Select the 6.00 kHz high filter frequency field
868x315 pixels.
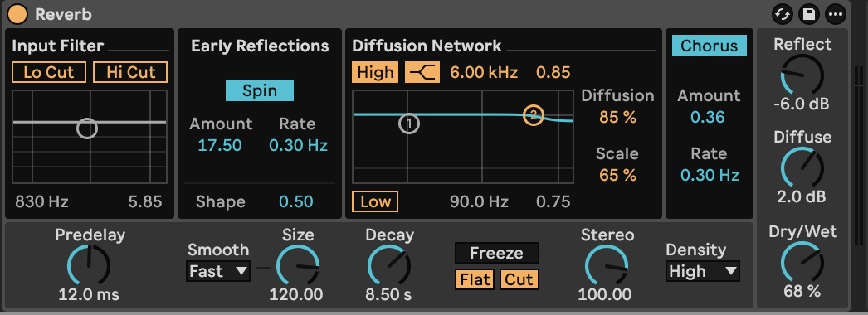click(484, 72)
